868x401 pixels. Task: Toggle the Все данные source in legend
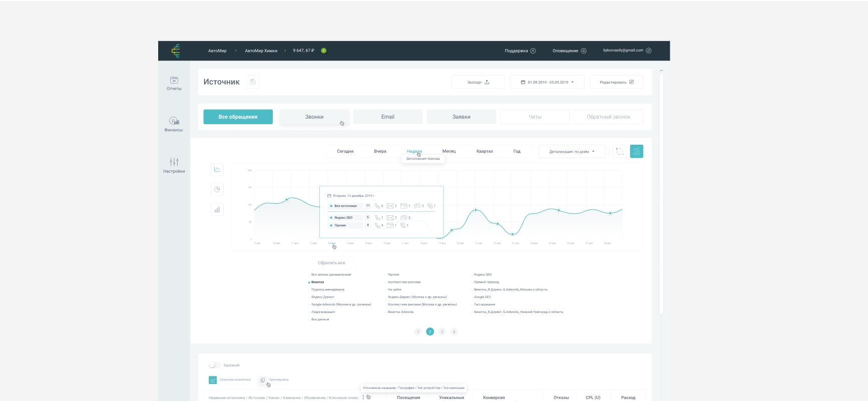[x=319, y=319]
